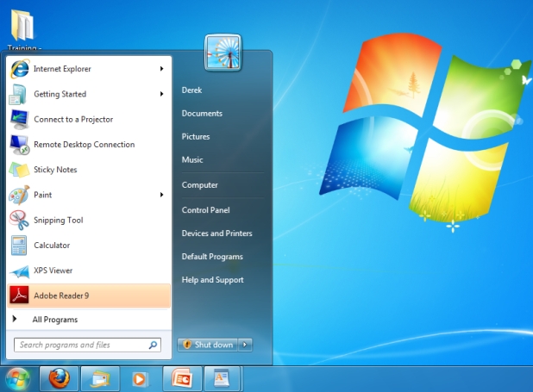The height and width of the screenshot is (392, 533).
Task: Expand the Getting Started submenu arrow
Action: [162, 94]
